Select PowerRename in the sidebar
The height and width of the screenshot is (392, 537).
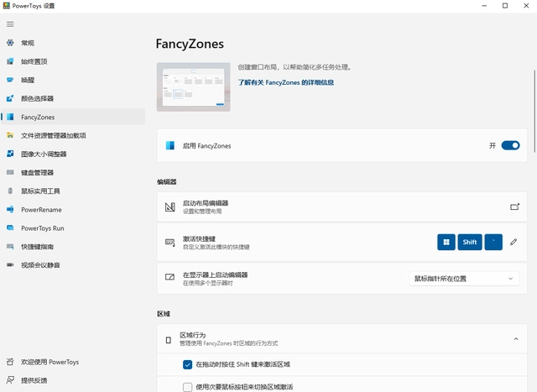tap(73, 209)
